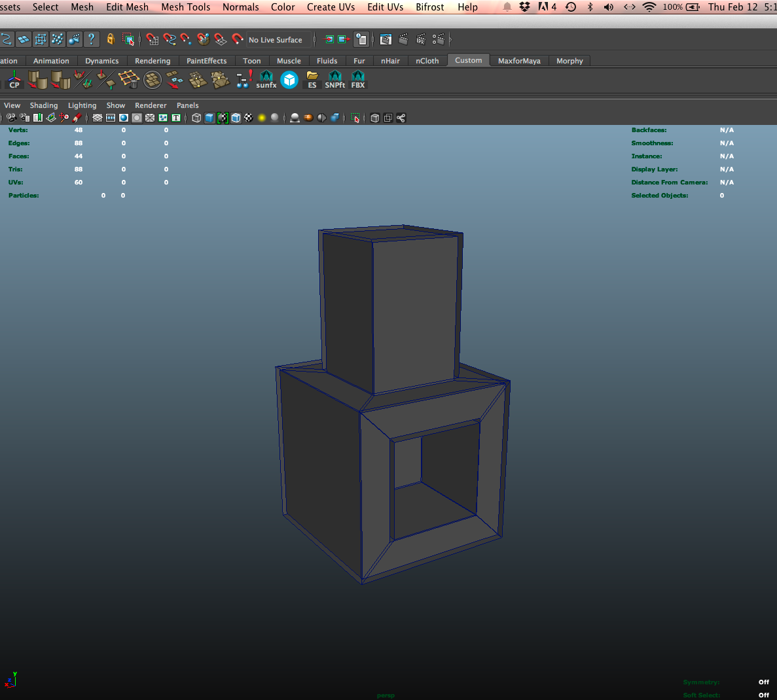Toggle textured display checker sphere icon
The image size is (777, 700).
click(x=249, y=118)
